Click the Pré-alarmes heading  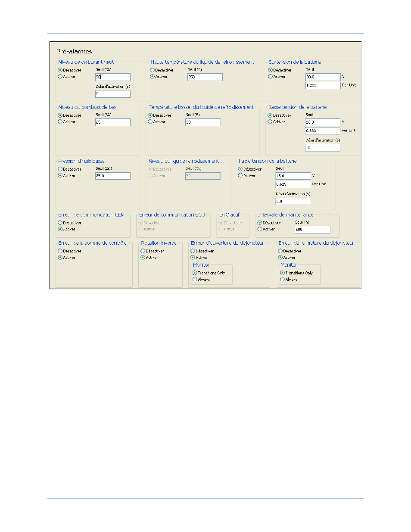click(x=74, y=52)
